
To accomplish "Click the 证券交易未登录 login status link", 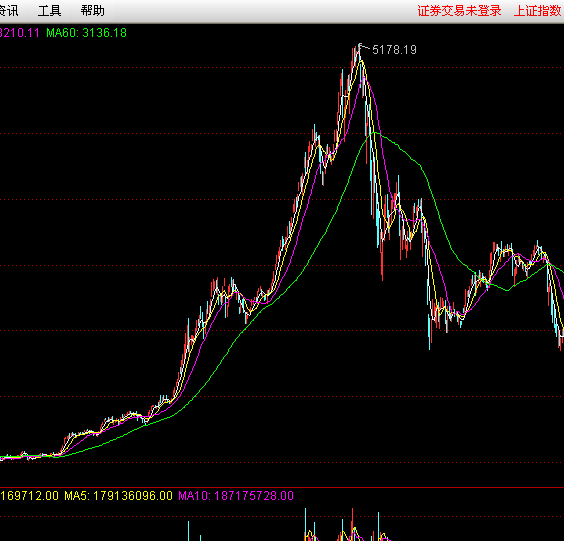I will 459,11.
